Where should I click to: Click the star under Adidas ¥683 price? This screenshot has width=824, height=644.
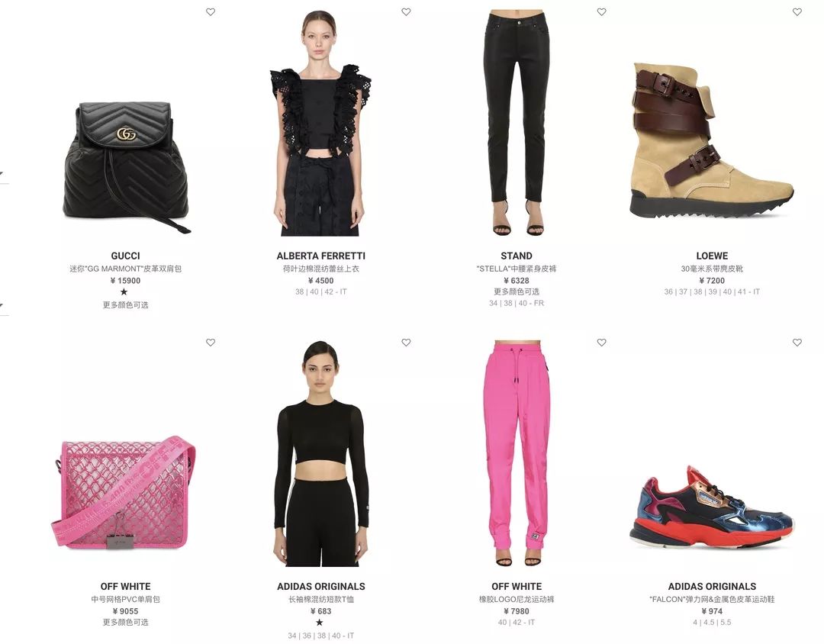click(320, 623)
